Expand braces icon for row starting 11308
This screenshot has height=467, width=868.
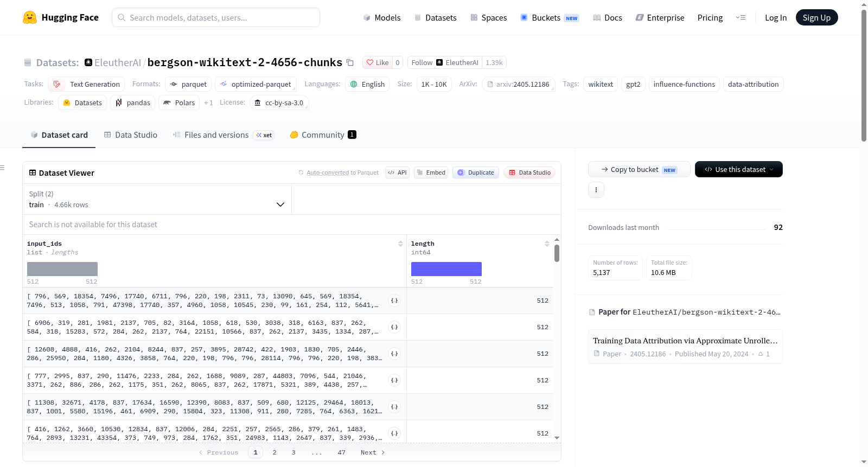pyautogui.click(x=394, y=407)
